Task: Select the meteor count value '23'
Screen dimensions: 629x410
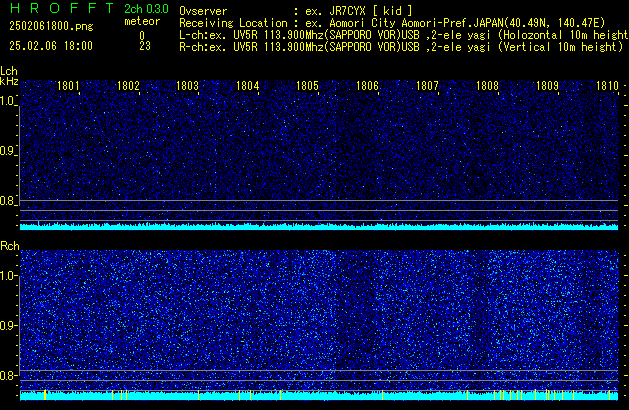Action: tap(145, 46)
